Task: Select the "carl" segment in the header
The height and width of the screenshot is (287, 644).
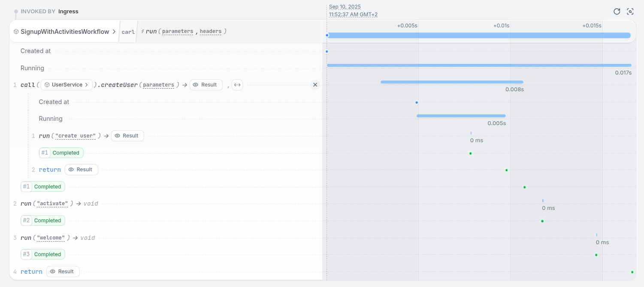Action: (x=128, y=31)
